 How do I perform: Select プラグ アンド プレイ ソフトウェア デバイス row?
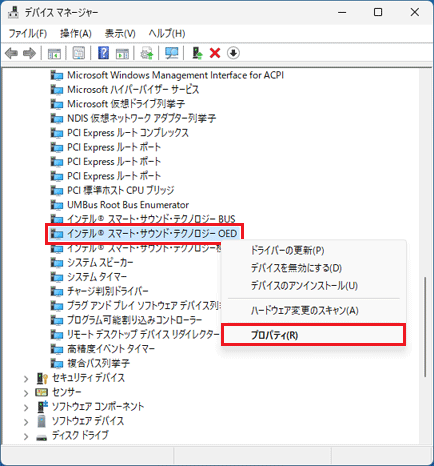(143, 306)
